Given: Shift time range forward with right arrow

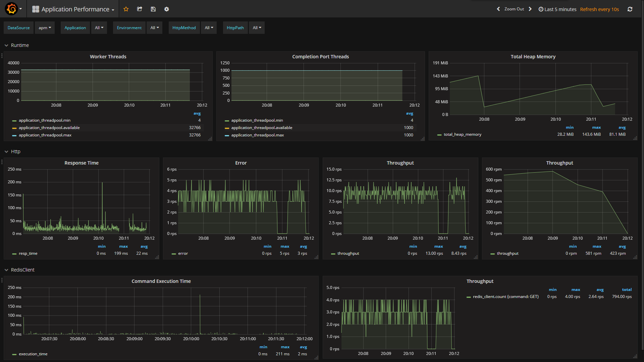Looking at the screenshot, I should (530, 9).
